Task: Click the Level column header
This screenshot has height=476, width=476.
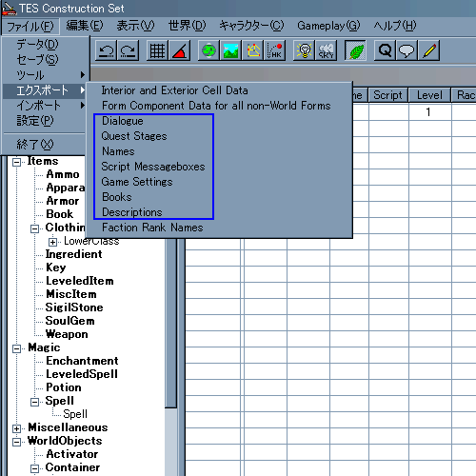Action: (429, 95)
